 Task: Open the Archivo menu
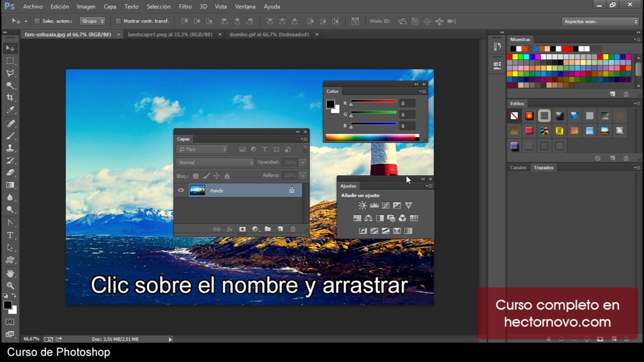33,7
